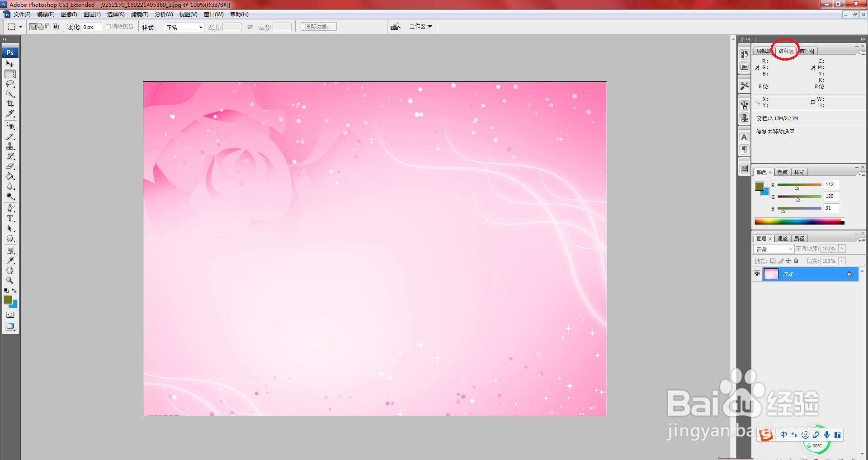Toggle Quick Mask mode
Viewport: 868px width, 460px height.
[10, 314]
